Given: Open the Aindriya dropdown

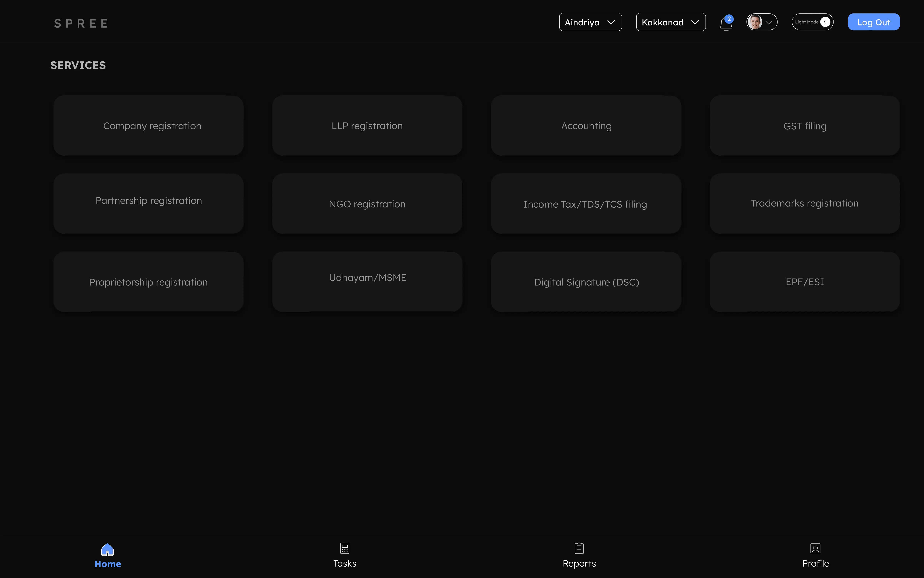Looking at the screenshot, I should 590,22.
